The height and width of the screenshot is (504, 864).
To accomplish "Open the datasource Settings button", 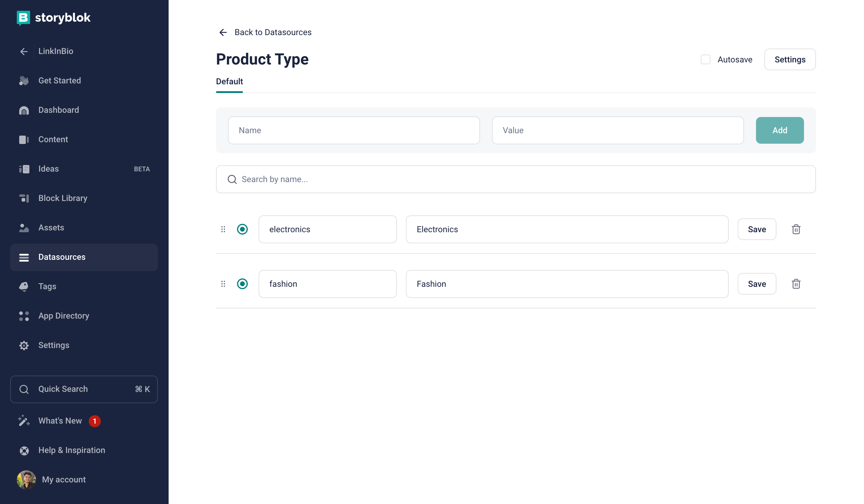I will (x=790, y=60).
